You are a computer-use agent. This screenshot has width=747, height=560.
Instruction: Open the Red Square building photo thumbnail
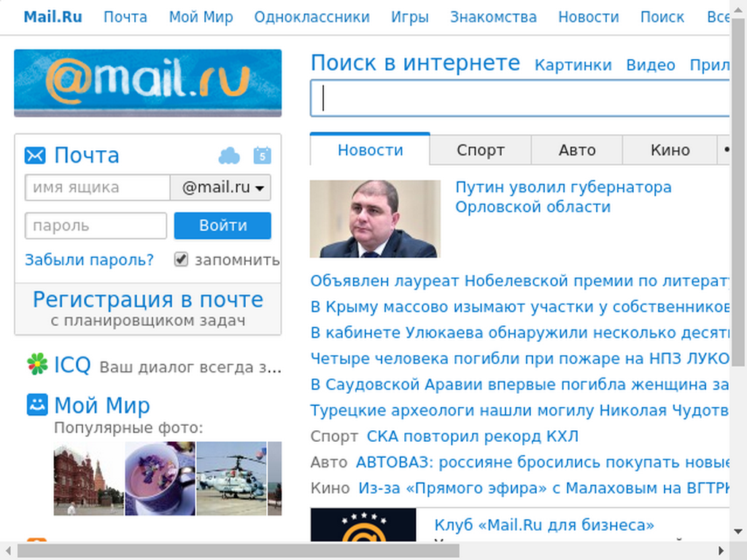point(88,478)
